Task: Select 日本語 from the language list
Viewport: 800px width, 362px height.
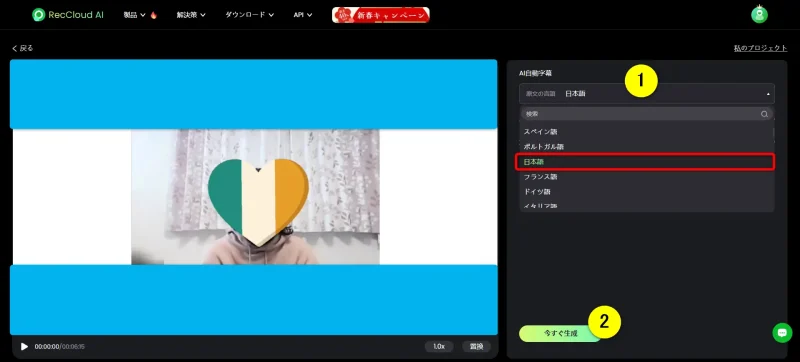Action: 645,162
